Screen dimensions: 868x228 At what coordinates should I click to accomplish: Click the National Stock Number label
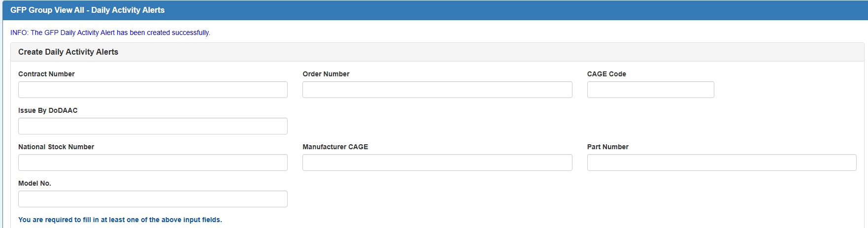(56, 147)
